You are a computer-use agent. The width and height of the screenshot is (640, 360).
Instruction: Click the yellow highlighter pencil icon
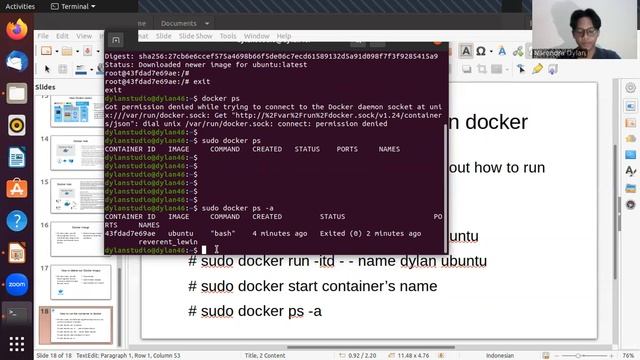(537, 69)
